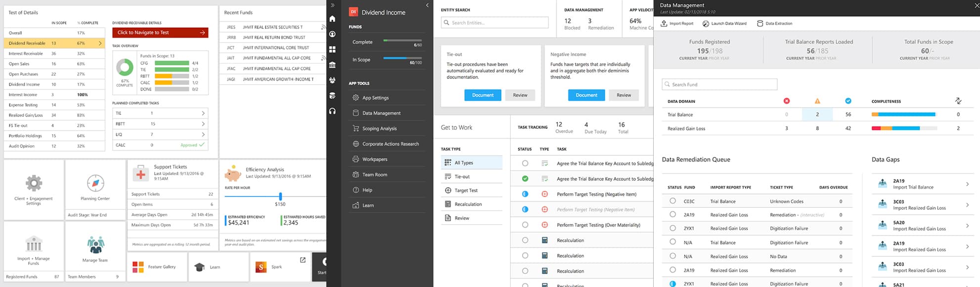Expand 2A19 Import Realized Gain Loss chevron
The width and height of the screenshot is (980, 287).
[967, 246]
